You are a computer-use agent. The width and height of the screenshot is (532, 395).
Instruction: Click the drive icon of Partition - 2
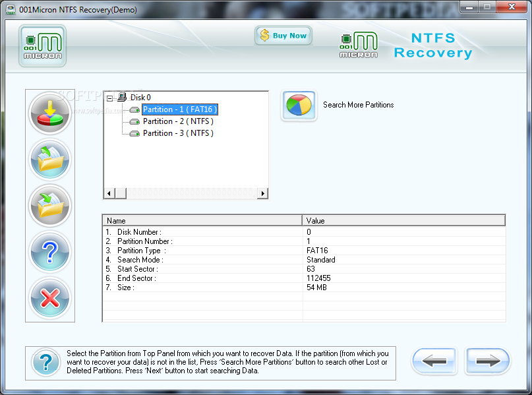134,121
